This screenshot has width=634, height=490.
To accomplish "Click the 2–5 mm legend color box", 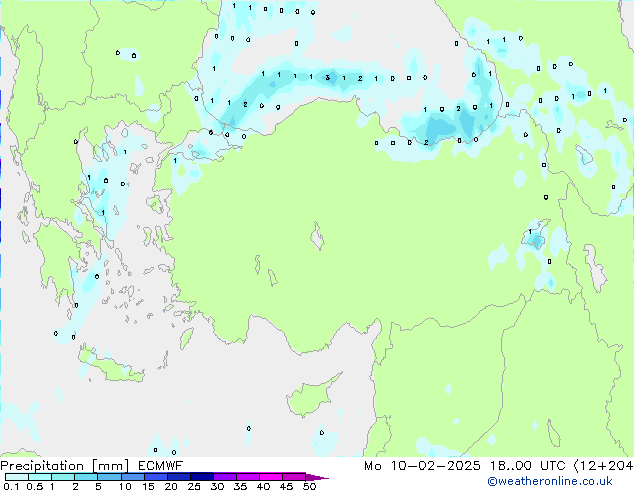I will 86,477.
